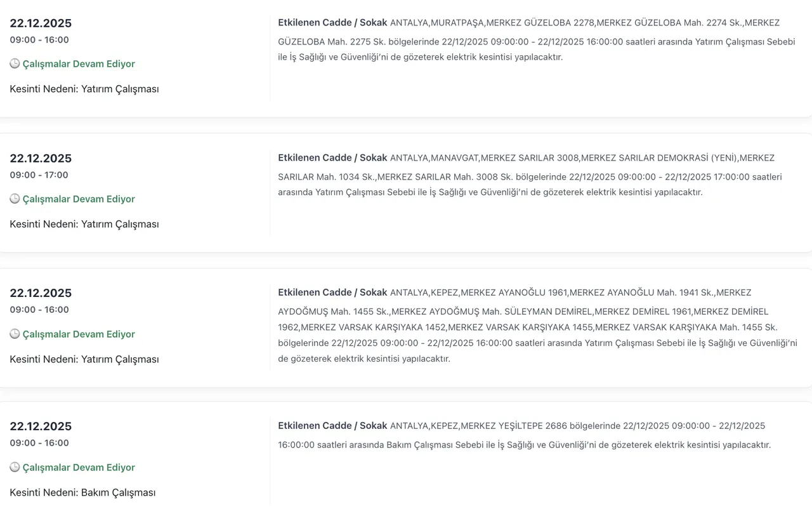The width and height of the screenshot is (812, 514).
Task: Click 'Etkilenen Cadde / Sokak' label for Muratpaşa
Action: coord(332,23)
